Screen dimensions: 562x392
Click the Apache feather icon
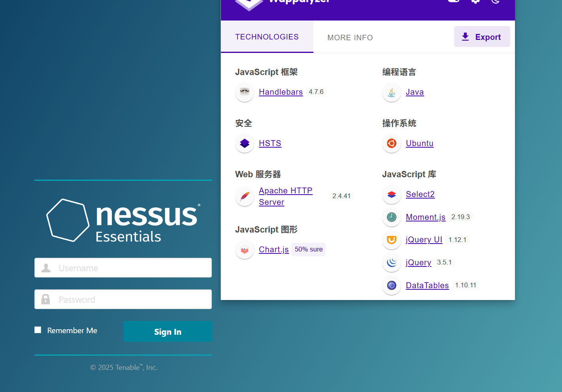tap(245, 196)
